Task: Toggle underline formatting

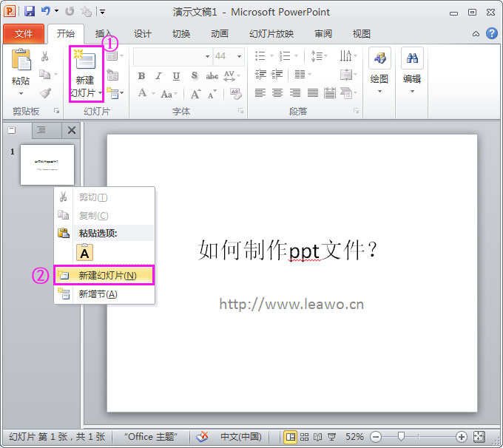Action: coord(176,76)
